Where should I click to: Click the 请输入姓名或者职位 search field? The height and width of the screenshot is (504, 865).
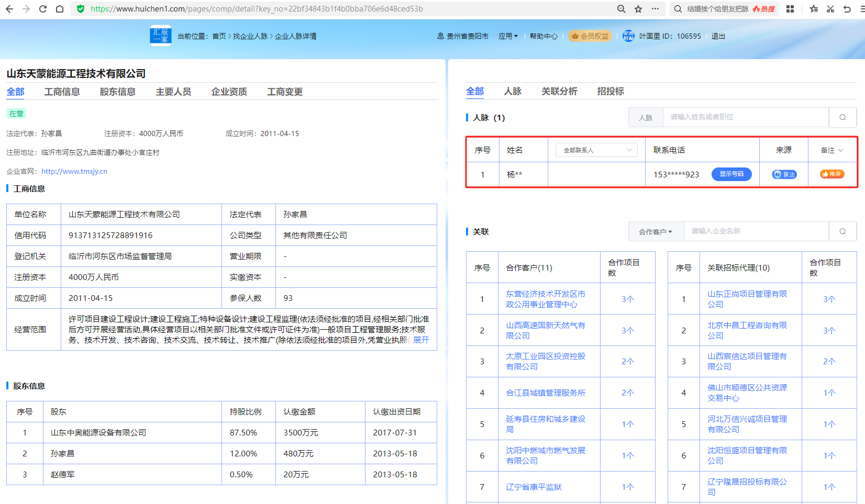(x=746, y=117)
